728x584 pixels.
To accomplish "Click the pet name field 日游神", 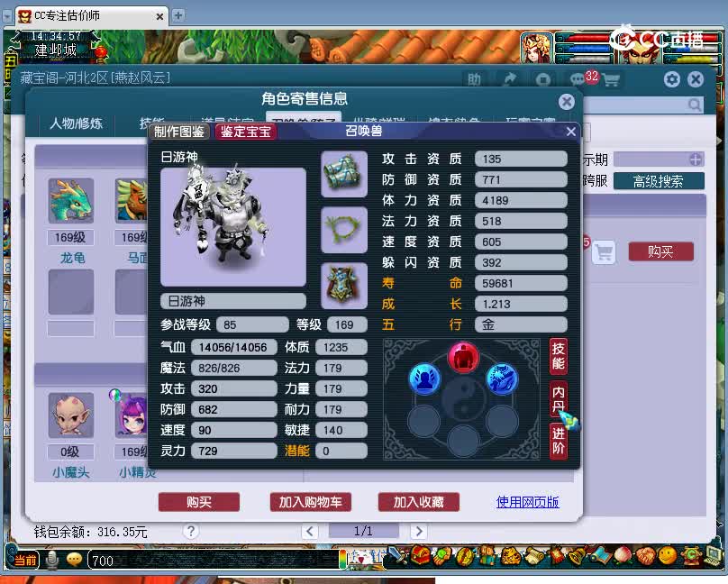I will (233, 301).
